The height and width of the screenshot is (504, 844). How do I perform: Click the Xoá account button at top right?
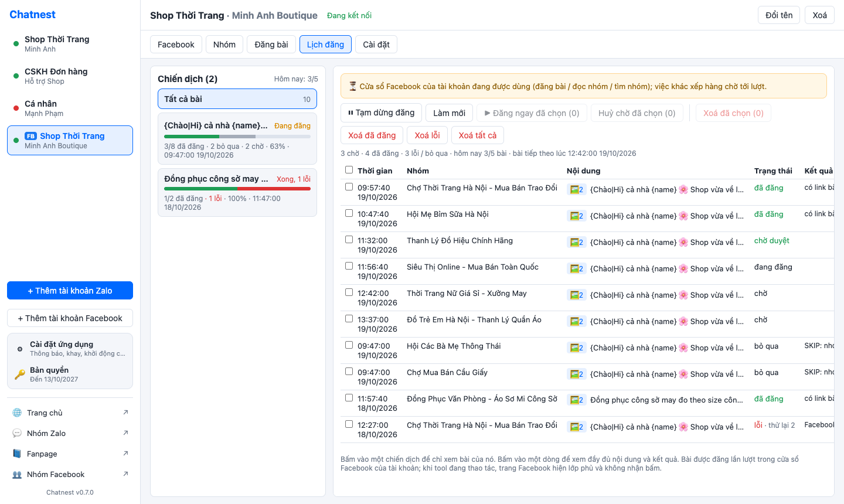[820, 15]
